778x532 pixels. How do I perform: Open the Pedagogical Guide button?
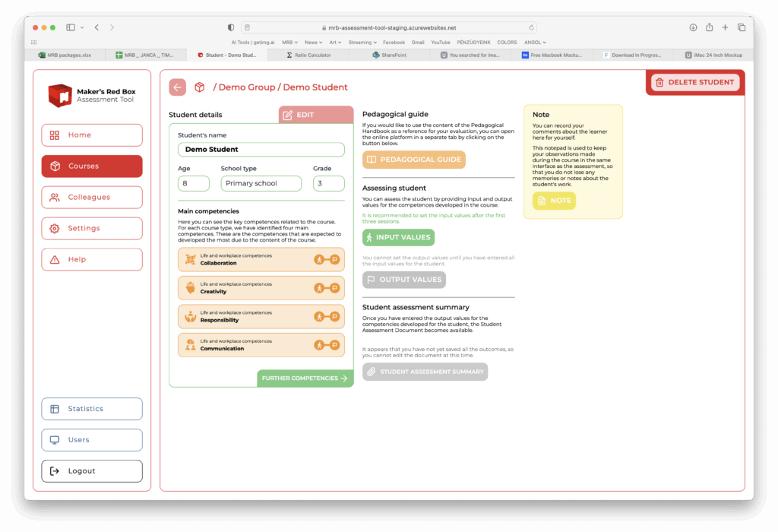point(413,160)
